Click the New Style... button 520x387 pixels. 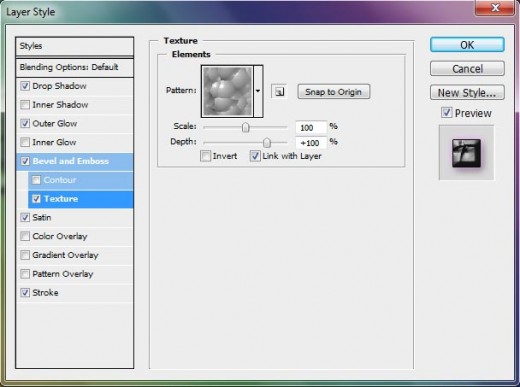[x=467, y=92]
